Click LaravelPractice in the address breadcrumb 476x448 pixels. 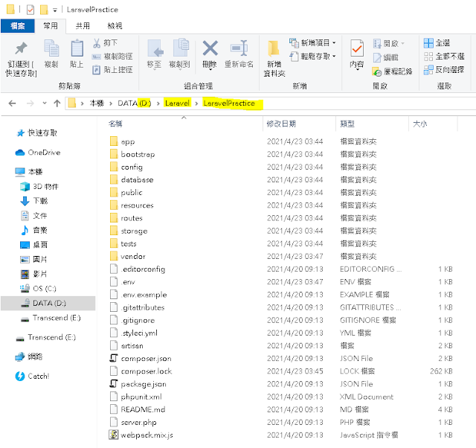229,103
